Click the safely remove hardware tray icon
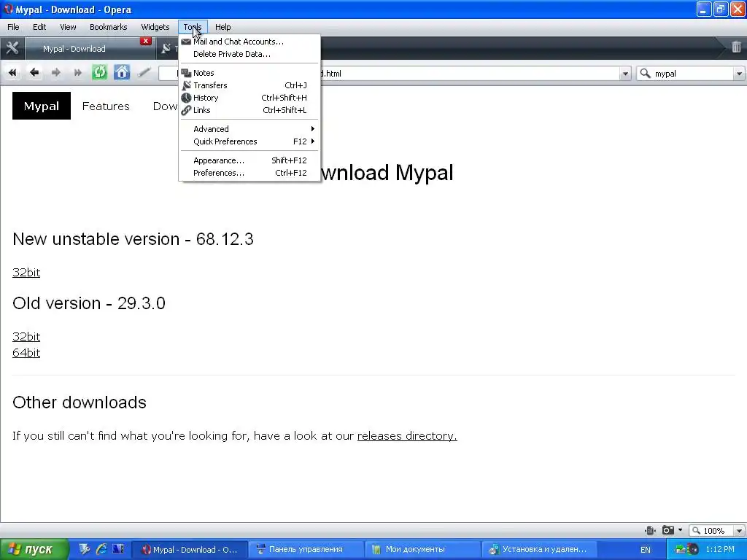747x560 pixels. coord(680,550)
